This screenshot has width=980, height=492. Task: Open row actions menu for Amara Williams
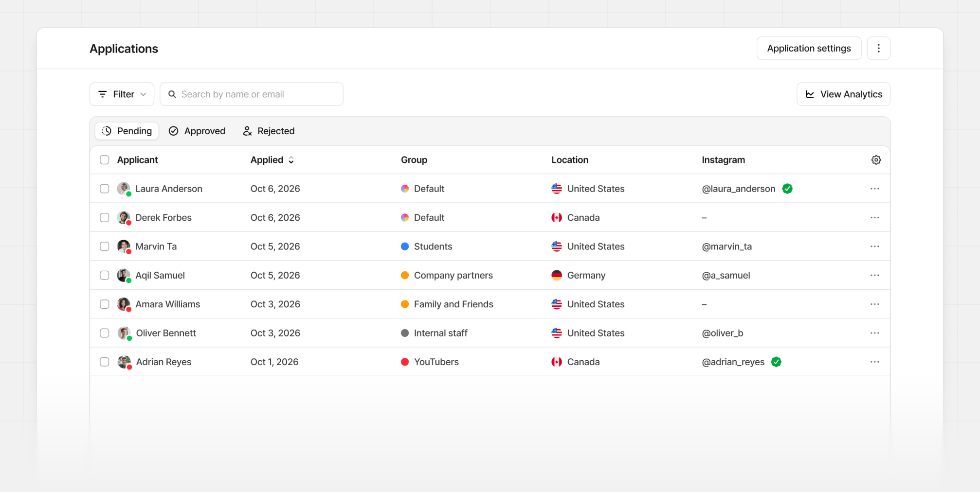coord(874,304)
